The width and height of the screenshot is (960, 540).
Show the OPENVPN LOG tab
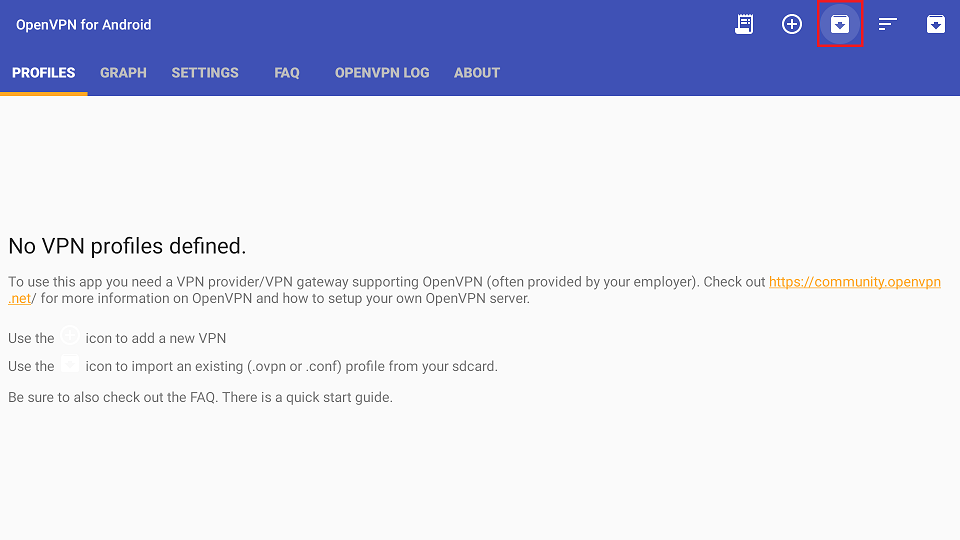click(382, 73)
